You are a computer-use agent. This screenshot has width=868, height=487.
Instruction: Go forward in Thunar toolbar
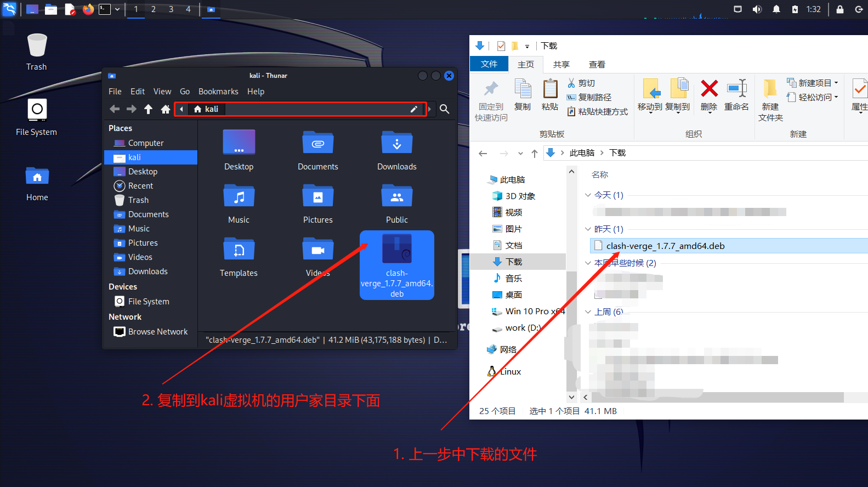pos(132,109)
